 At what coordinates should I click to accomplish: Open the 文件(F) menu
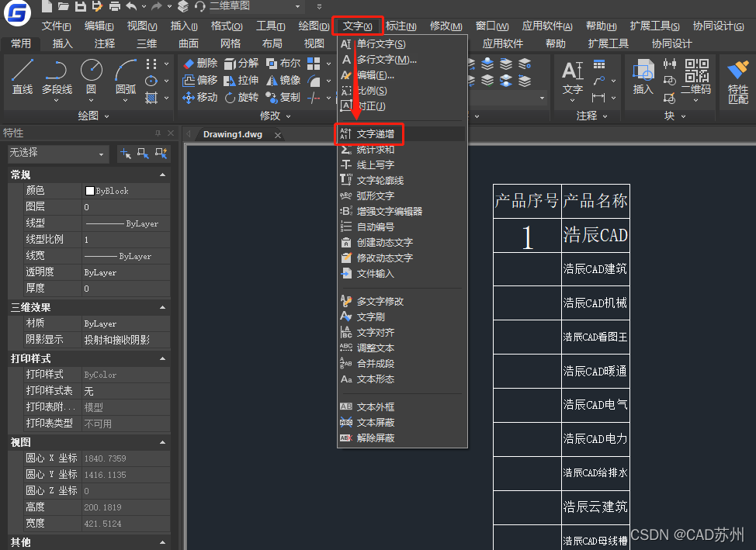click(x=56, y=26)
